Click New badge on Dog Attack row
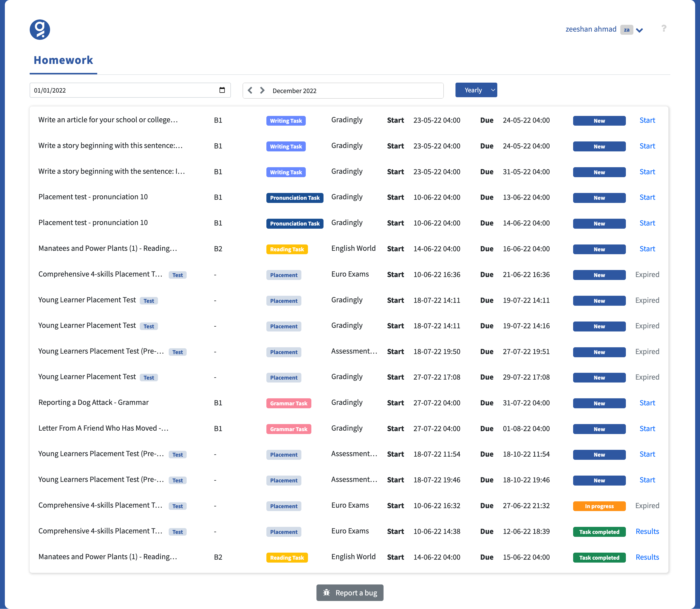Screen dimensions: 700x609 [599, 403]
